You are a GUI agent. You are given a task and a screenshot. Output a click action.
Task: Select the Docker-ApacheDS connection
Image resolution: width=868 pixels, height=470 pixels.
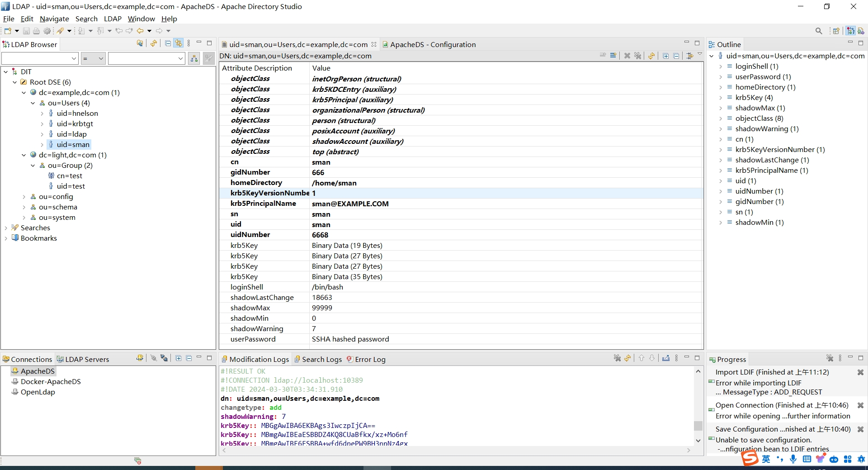pos(51,381)
